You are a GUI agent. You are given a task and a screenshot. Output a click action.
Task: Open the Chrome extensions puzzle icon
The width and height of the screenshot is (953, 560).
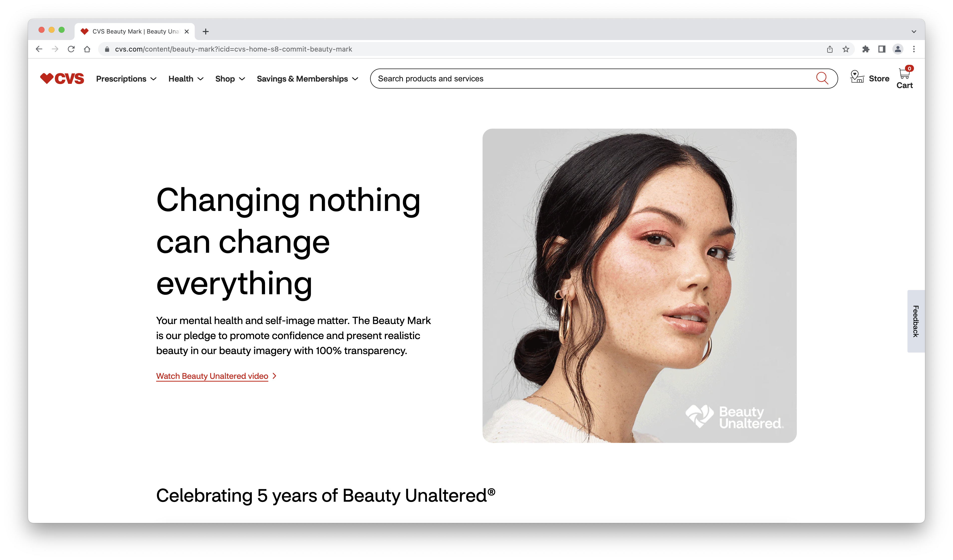point(866,49)
